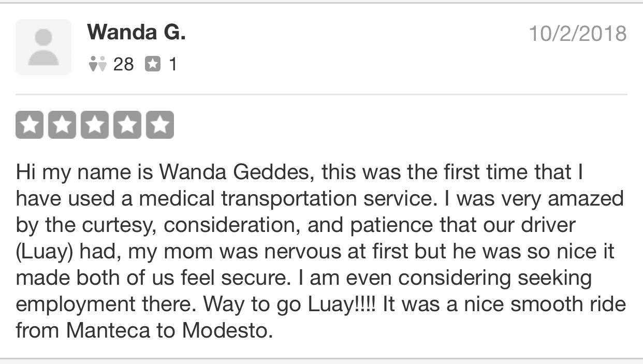Viewport: 643px width, 364px height.
Task: Click the divider line below the reviewer header
Action: click(x=321, y=95)
